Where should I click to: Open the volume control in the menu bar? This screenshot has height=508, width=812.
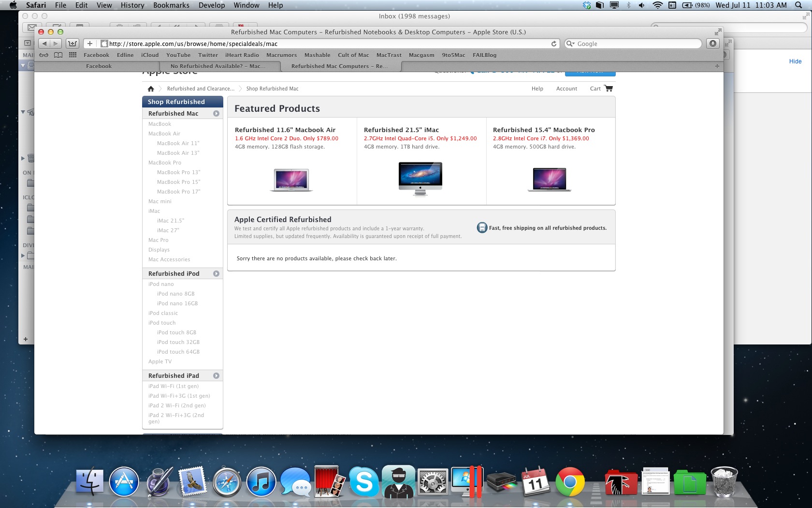[x=641, y=5]
